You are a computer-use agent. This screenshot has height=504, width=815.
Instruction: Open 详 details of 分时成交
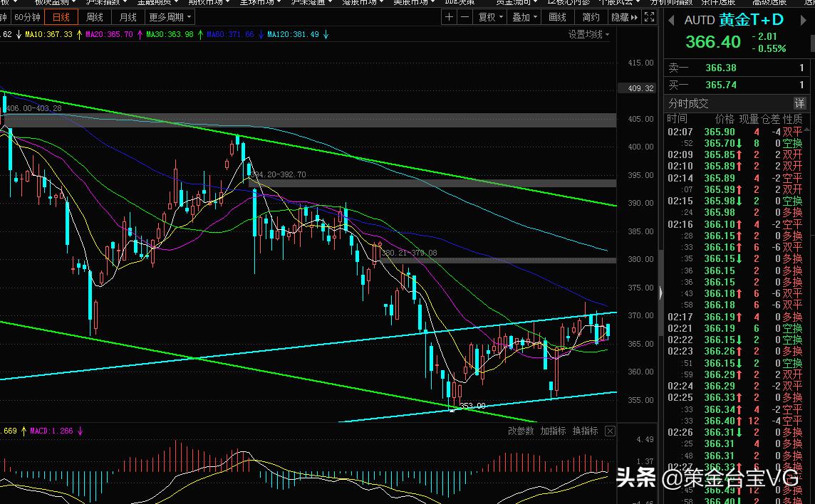(x=799, y=103)
